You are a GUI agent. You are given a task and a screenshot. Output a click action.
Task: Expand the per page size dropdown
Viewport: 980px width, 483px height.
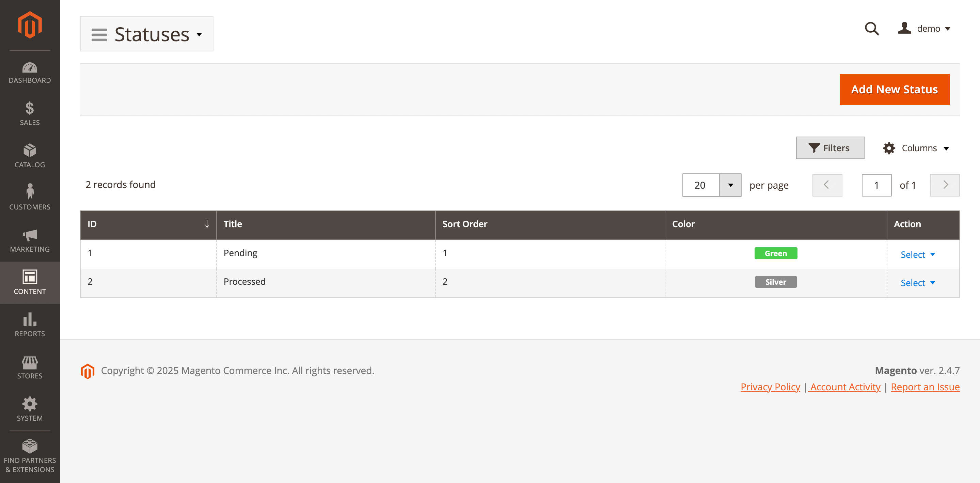[x=730, y=185]
